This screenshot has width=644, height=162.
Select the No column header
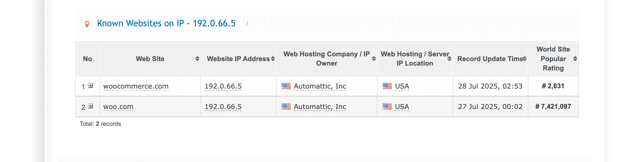click(x=87, y=59)
